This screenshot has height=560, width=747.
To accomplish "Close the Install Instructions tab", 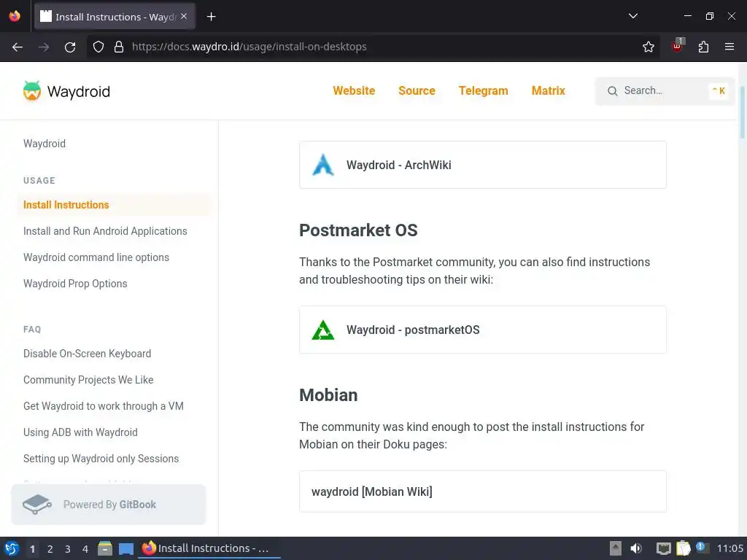I will point(184,16).
